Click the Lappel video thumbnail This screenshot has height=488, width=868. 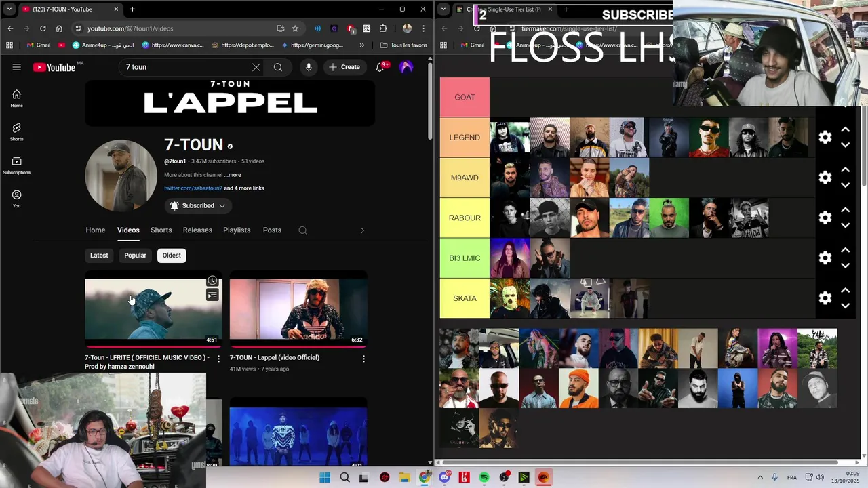pyautogui.click(x=298, y=308)
